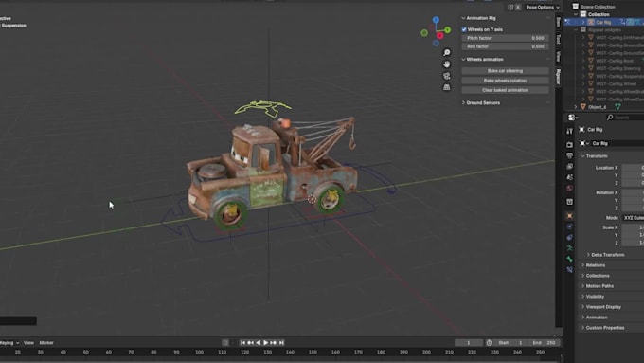The image size is (644, 363).
Task: Jump to the first frame
Action: point(242,342)
